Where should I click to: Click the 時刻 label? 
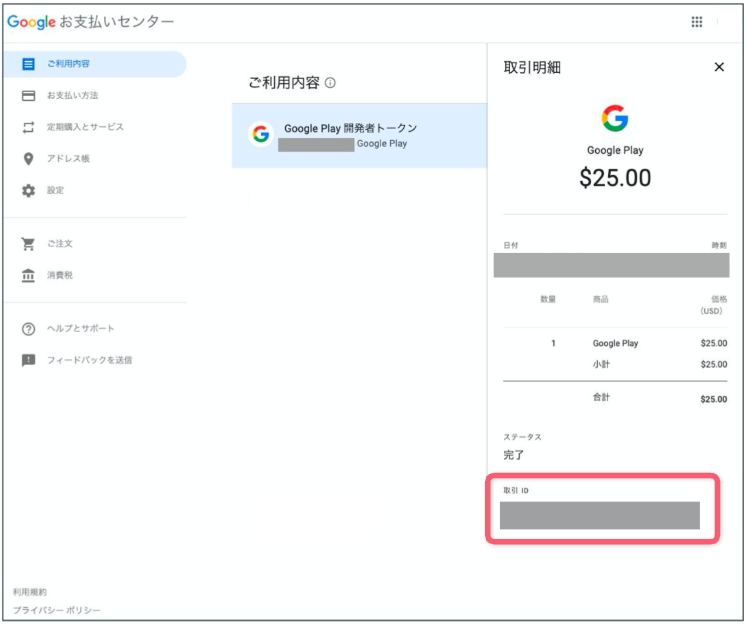(x=719, y=245)
